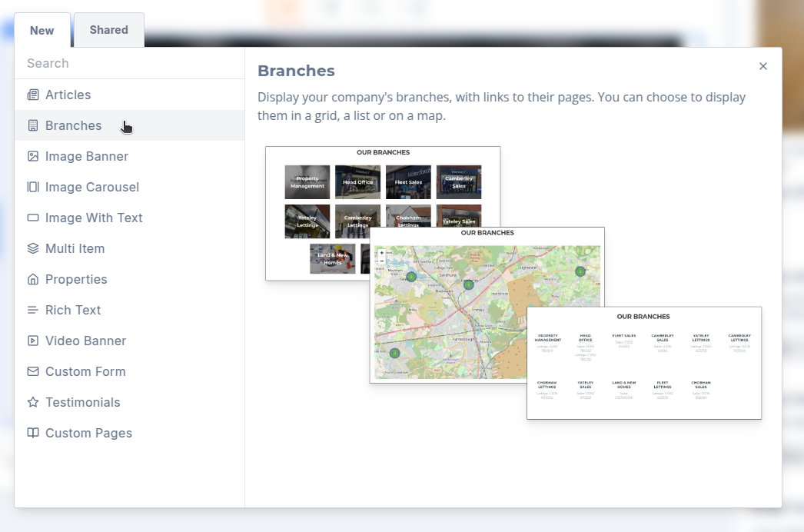Click the Branches building icon
This screenshot has height=532, width=804.
click(33, 125)
